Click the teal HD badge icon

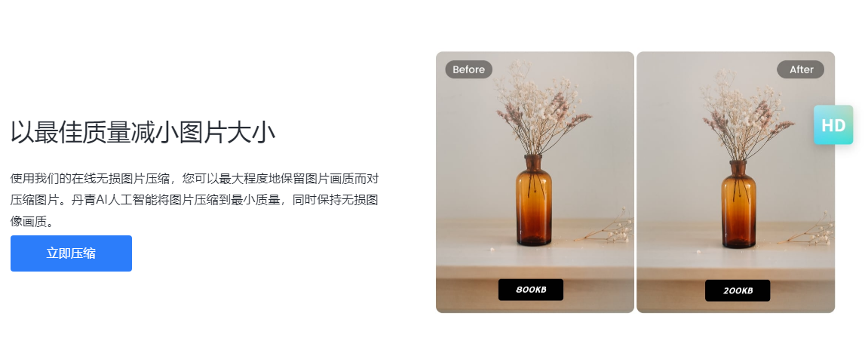pyautogui.click(x=833, y=125)
